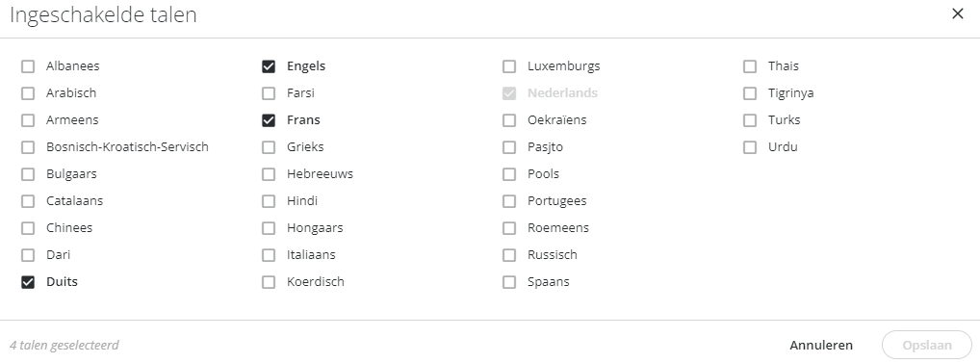Disable the Duits language checkbox
Viewport: 980px width, 363px height.
pos(28,282)
